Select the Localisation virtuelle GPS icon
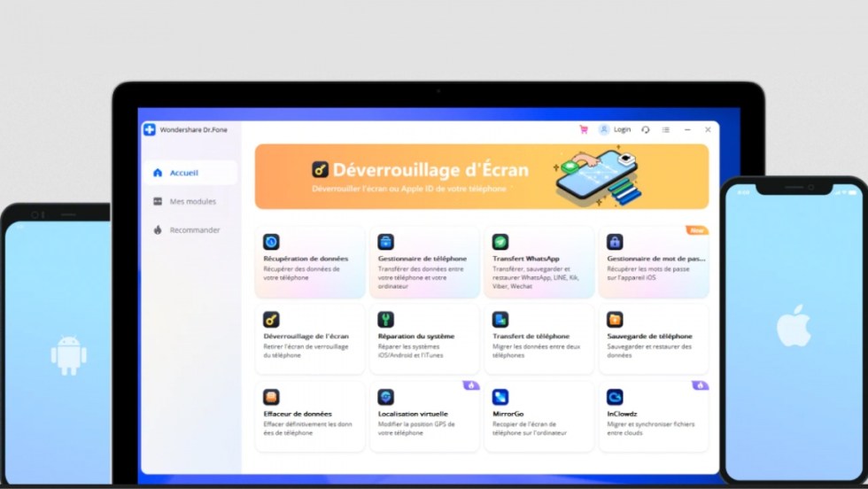This screenshot has height=489, width=868. point(385,397)
